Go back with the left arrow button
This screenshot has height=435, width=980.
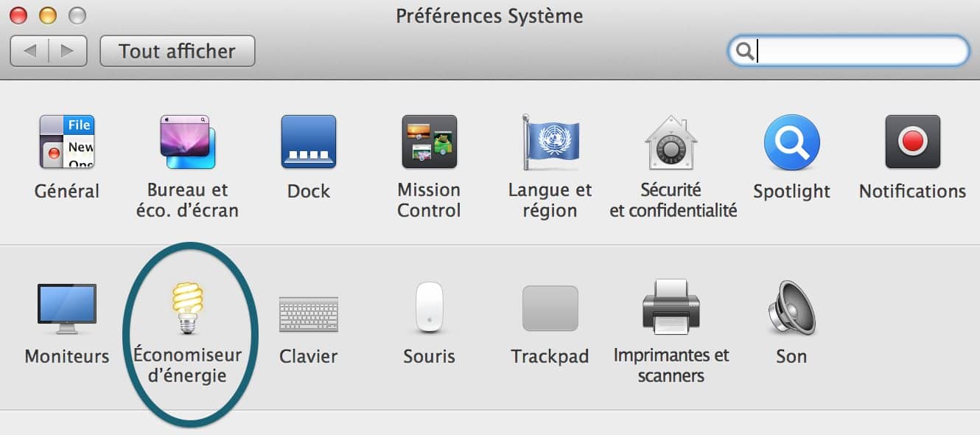(30, 51)
